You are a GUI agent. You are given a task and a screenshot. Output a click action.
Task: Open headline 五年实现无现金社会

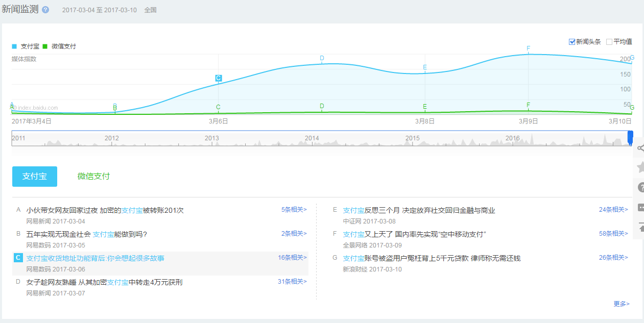click(87, 234)
